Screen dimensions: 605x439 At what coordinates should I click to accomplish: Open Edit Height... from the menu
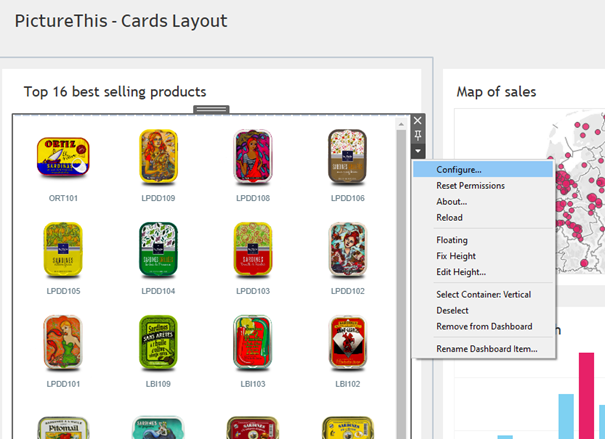point(461,272)
